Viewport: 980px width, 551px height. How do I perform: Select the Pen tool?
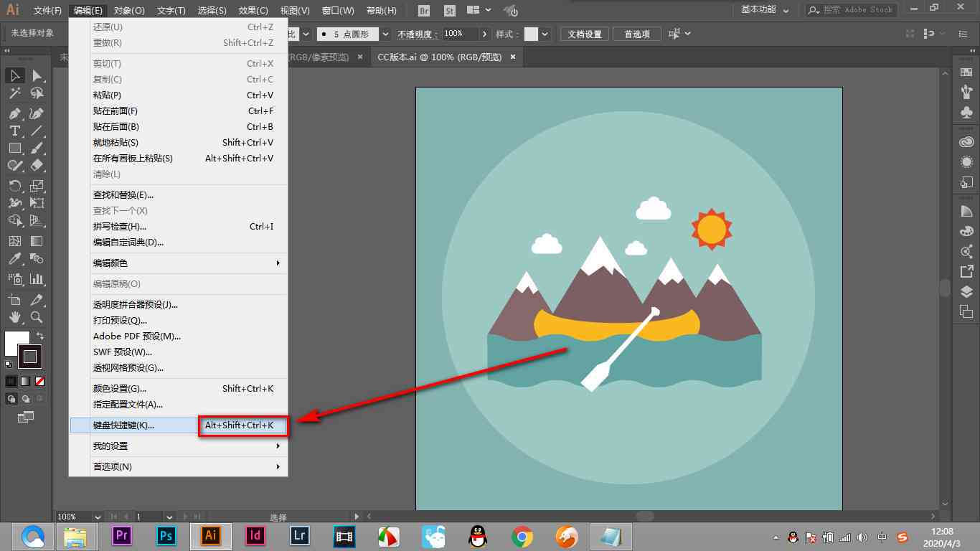click(14, 113)
